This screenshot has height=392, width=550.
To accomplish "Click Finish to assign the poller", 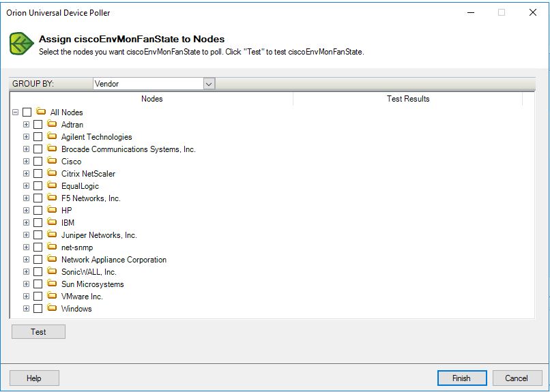I will click(x=461, y=378).
